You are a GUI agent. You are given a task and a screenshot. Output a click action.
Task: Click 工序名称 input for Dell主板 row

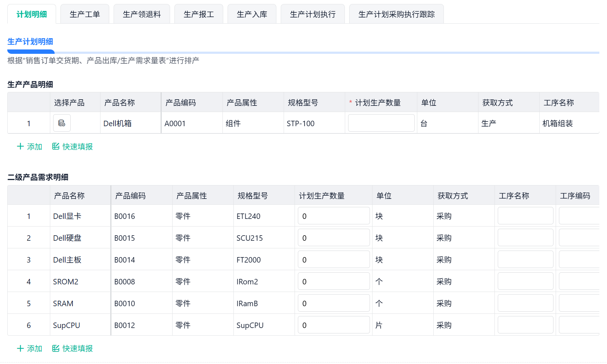point(525,259)
